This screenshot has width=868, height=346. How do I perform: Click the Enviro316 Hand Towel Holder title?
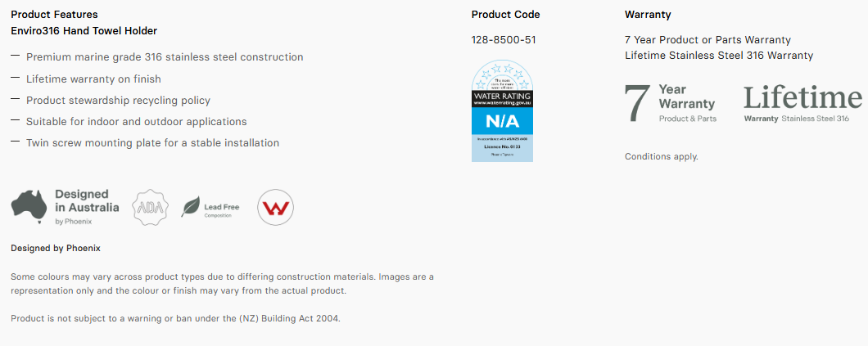coord(84,31)
